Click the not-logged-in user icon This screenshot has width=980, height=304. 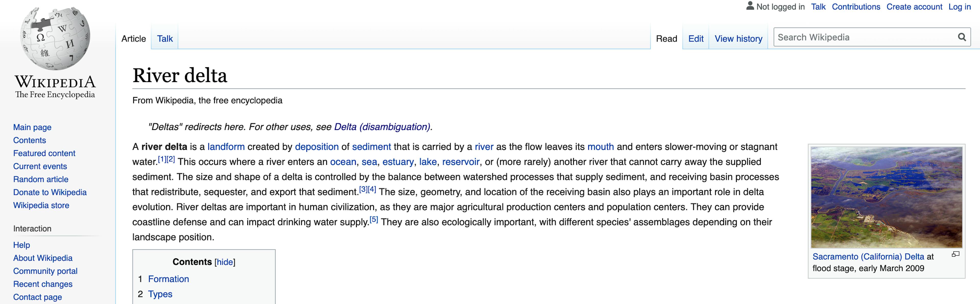click(750, 6)
